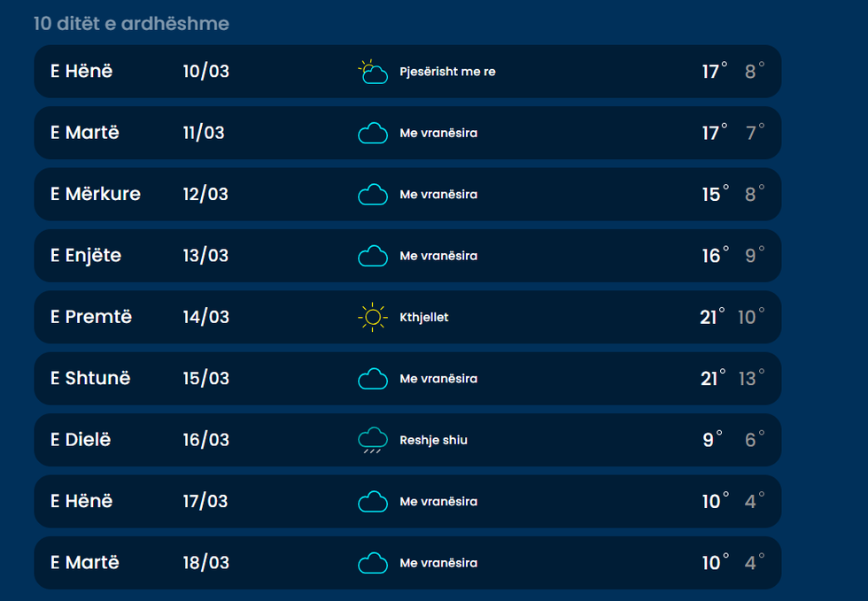Screen dimensions: 868x601
Task: Click the cloud icon for 17/03
Action: [373, 502]
